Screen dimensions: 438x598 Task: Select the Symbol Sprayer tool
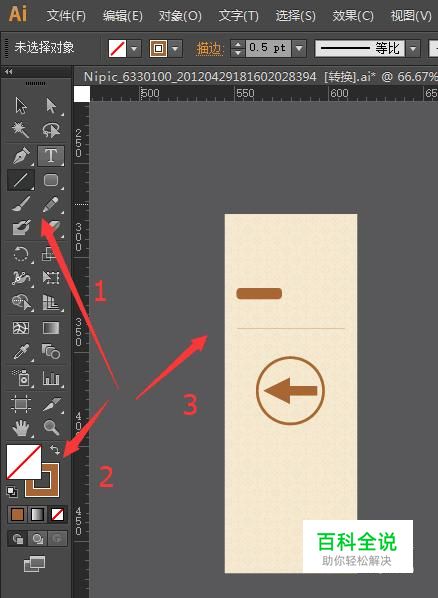click(x=21, y=378)
